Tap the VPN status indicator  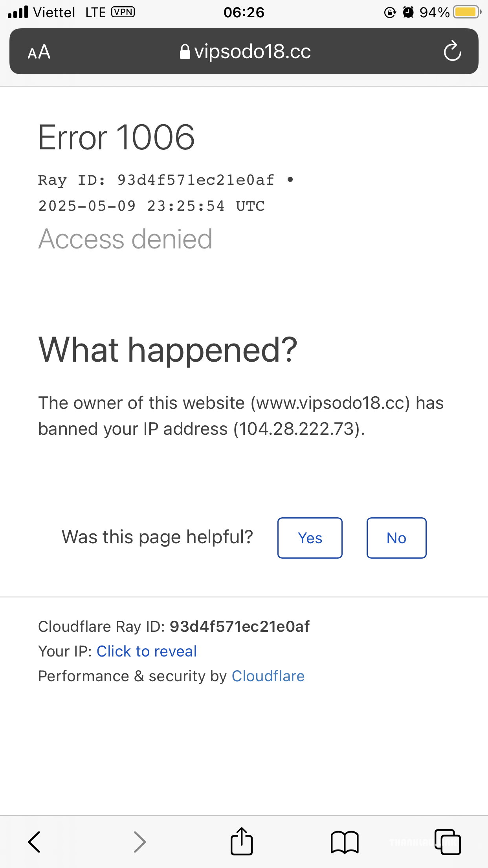click(123, 12)
